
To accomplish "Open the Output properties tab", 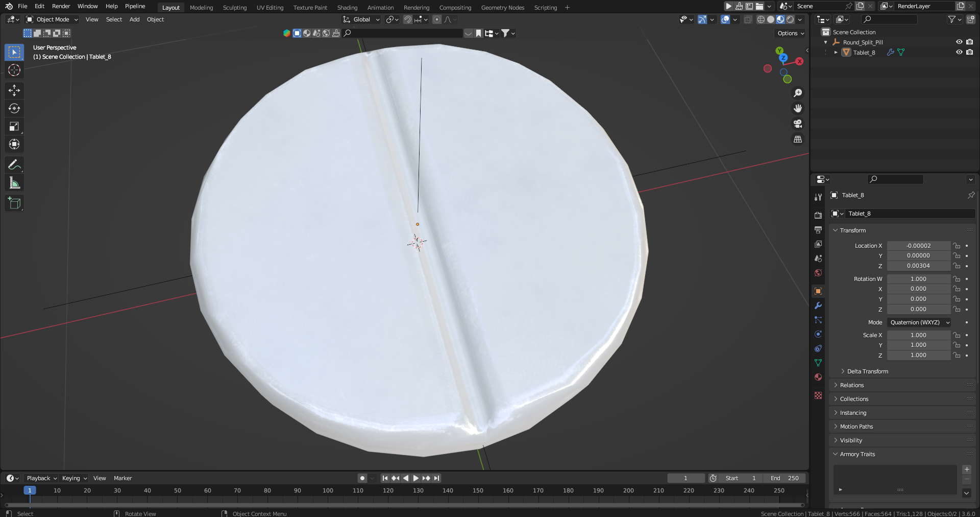I will 818,230.
